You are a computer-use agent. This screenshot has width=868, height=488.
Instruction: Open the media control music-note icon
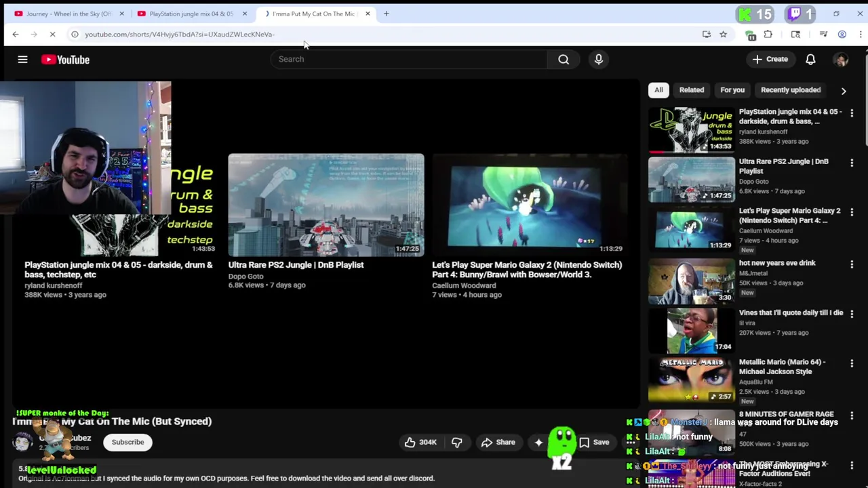pyautogui.click(x=823, y=34)
